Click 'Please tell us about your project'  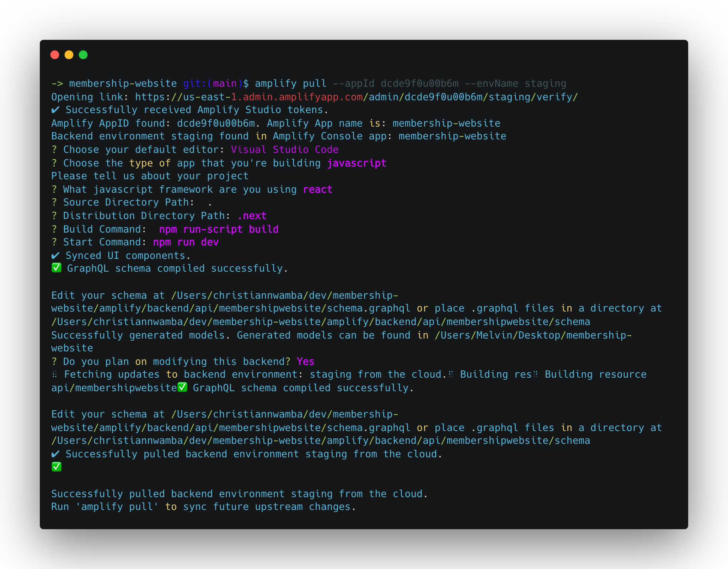150,176
